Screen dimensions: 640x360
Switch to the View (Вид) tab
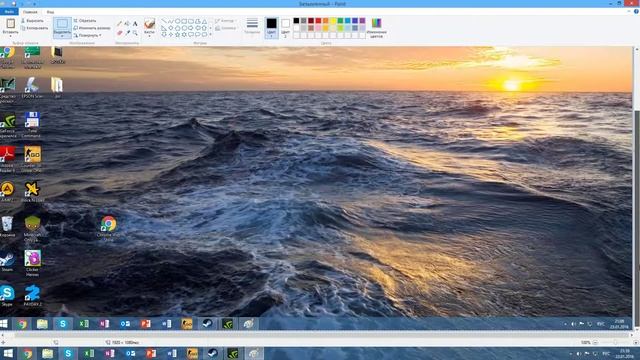(x=50, y=12)
